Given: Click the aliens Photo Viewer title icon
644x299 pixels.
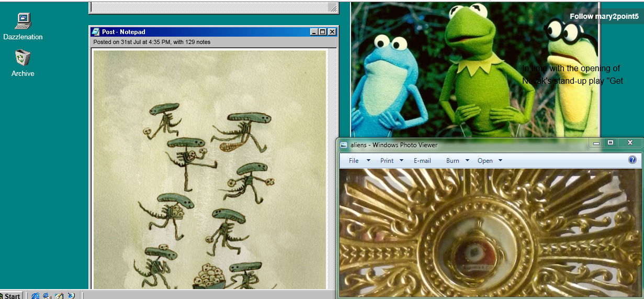Looking at the screenshot, I should pos(344,145).
